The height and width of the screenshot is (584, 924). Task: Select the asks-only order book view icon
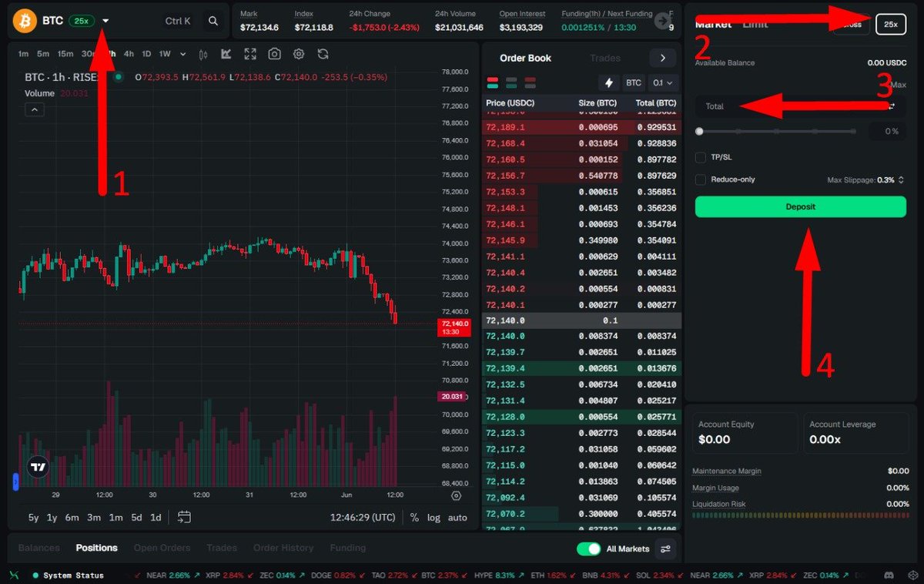[530, 82]
